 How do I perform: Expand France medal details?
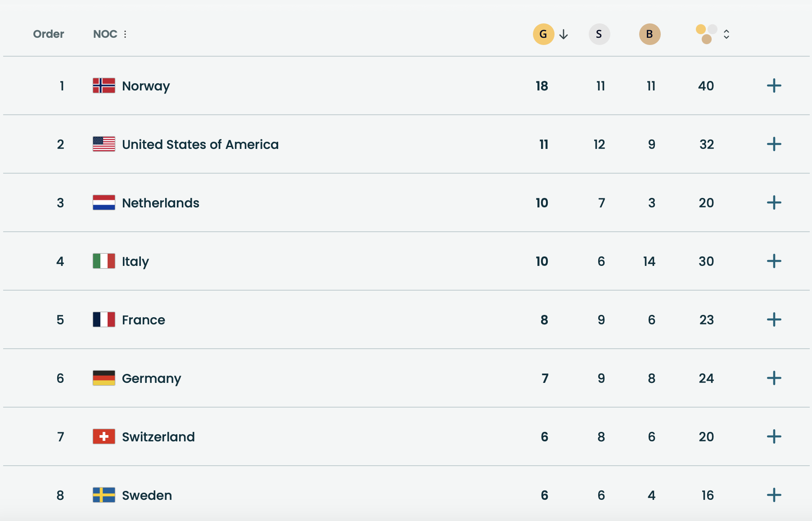coord(774,319)
